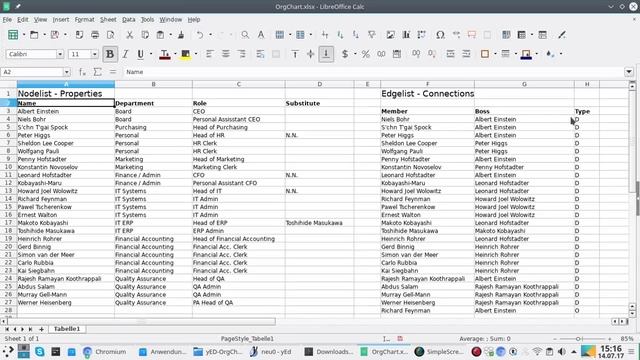
Task: Insert special character Omega icon
Action: pos(440,35)
